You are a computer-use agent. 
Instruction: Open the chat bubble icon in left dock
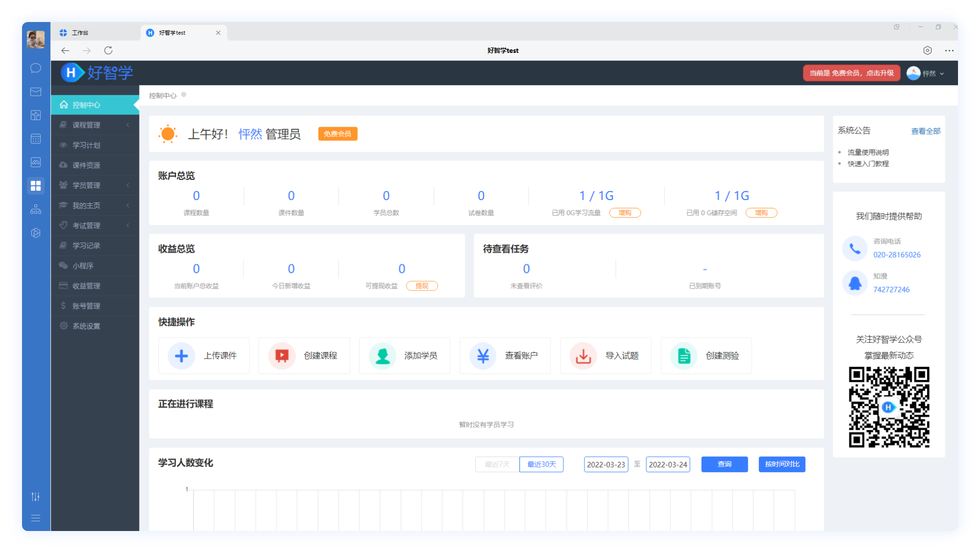point(36,68)
